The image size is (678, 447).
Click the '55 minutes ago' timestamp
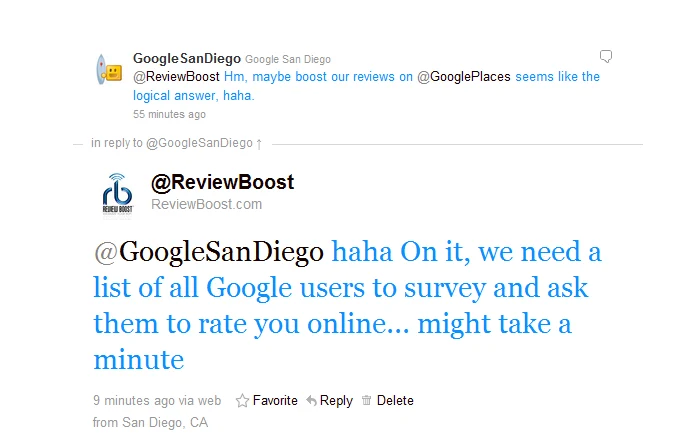[170, 114]
